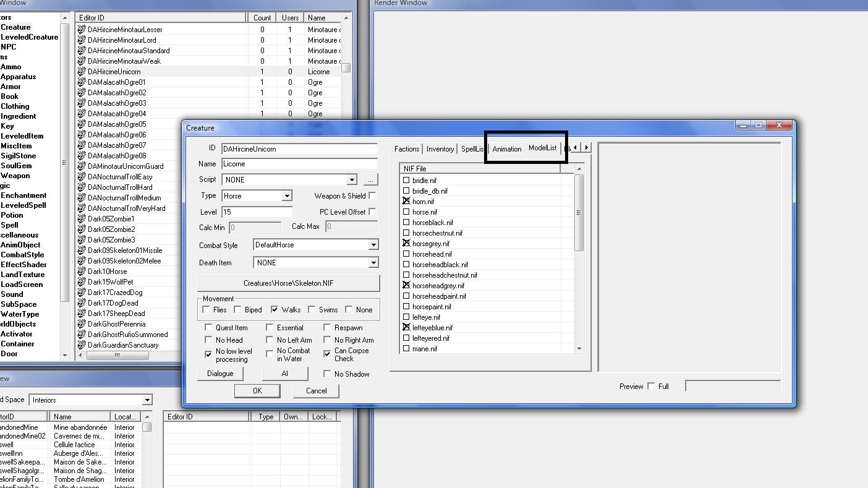
Task: Click the icon beside DANocturnalTrollEasy
Action: [81, 177]
